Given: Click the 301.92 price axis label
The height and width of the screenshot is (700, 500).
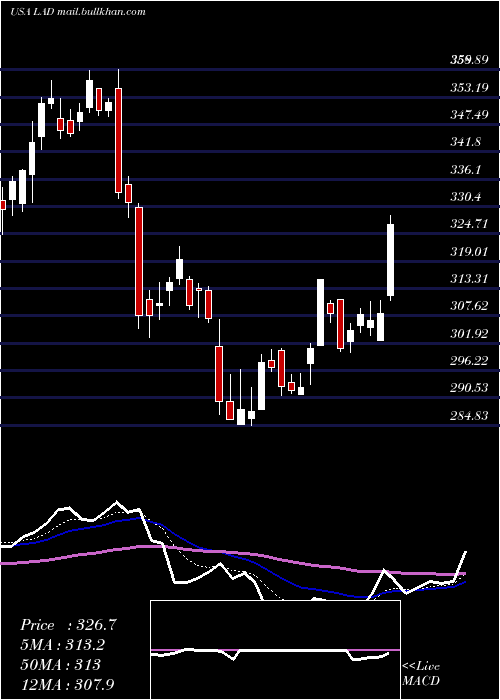Looking at the screenshot, I should tap(468, 333).
